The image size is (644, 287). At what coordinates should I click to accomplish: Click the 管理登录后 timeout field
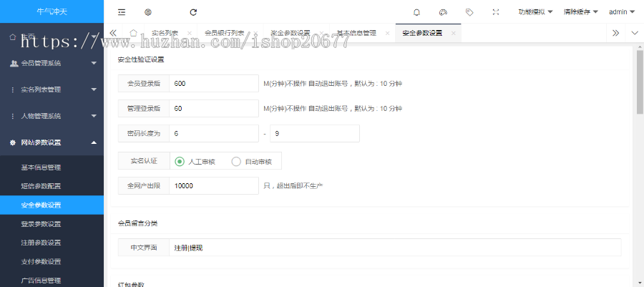pyautogui.click(x=214, y=109)
